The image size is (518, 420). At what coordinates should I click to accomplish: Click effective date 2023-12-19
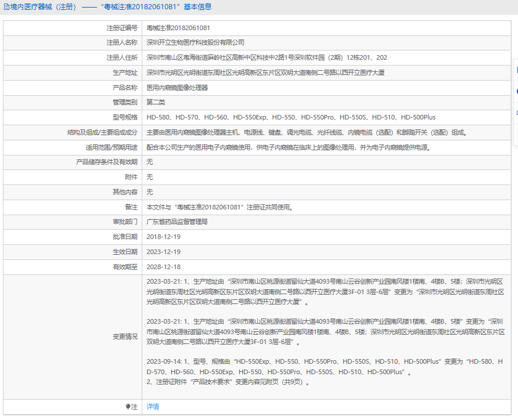point(164,252)
